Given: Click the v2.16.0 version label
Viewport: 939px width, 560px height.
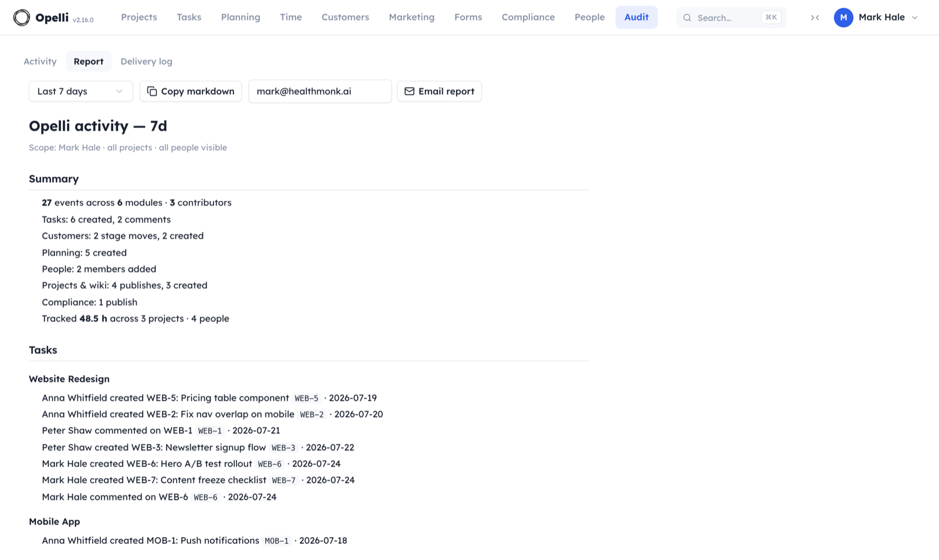Looking at the screenshot, I should click(x=83, y=20).
